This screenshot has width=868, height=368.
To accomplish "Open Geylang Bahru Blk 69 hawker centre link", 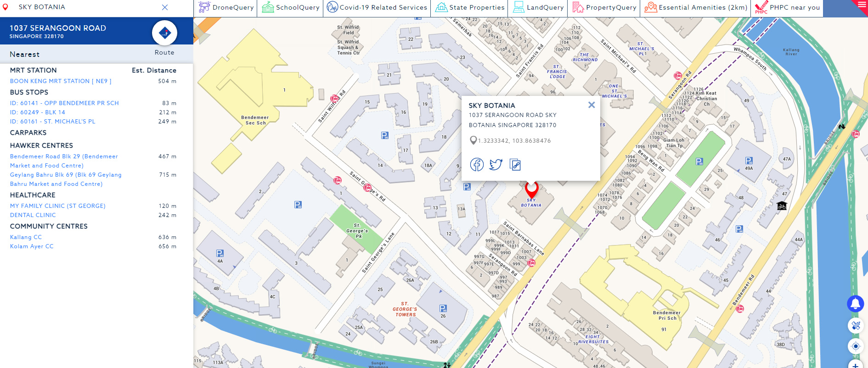I will tap(66, 179).
